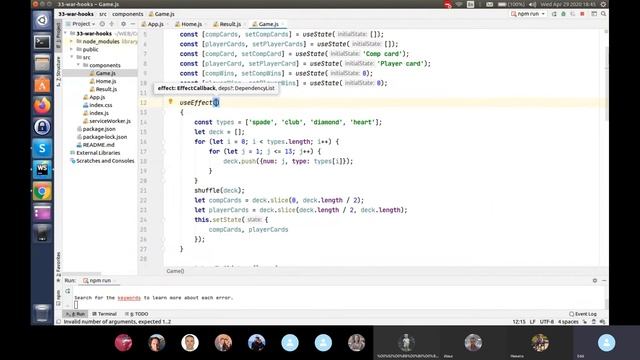Stop the running process red square

click(582, 14)
